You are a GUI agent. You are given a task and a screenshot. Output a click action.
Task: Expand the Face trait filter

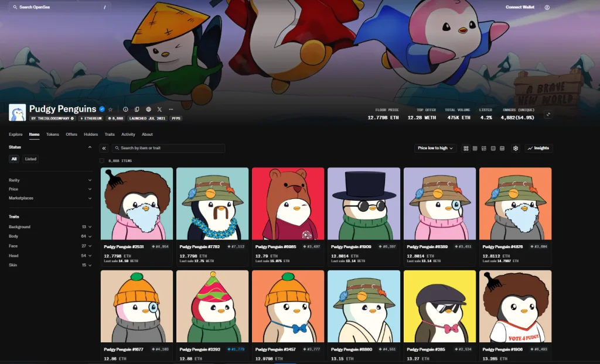tap(50, 246)
